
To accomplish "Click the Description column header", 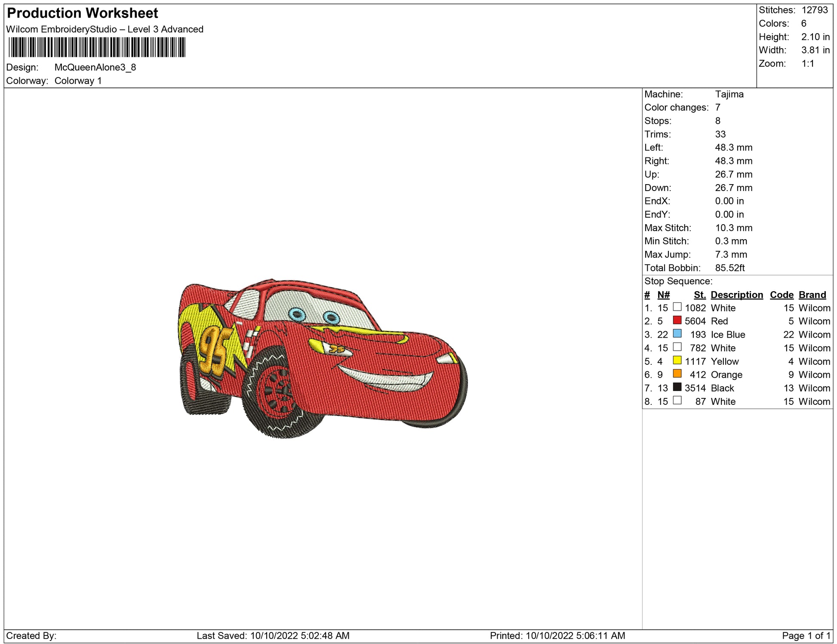I will point(736,295).
